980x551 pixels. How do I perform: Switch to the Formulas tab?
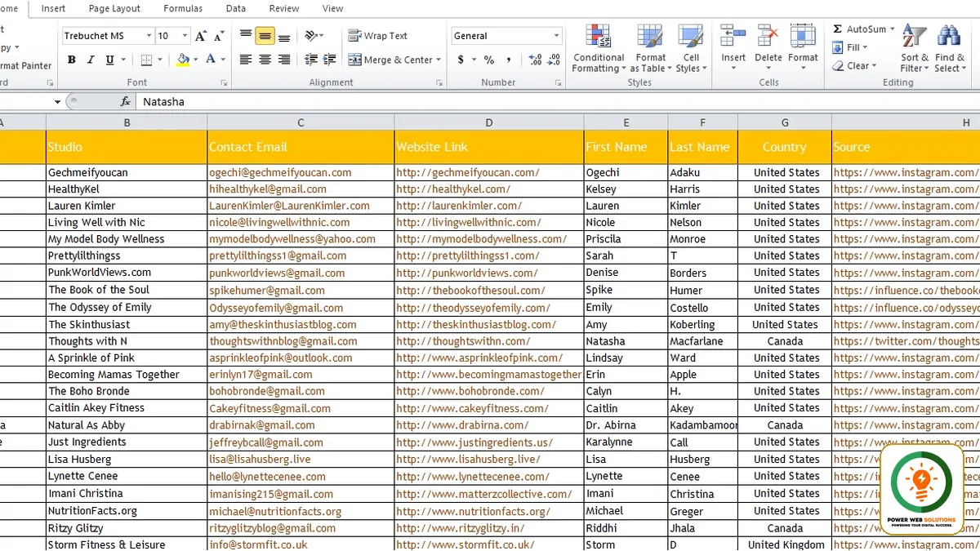coord(183,9)
